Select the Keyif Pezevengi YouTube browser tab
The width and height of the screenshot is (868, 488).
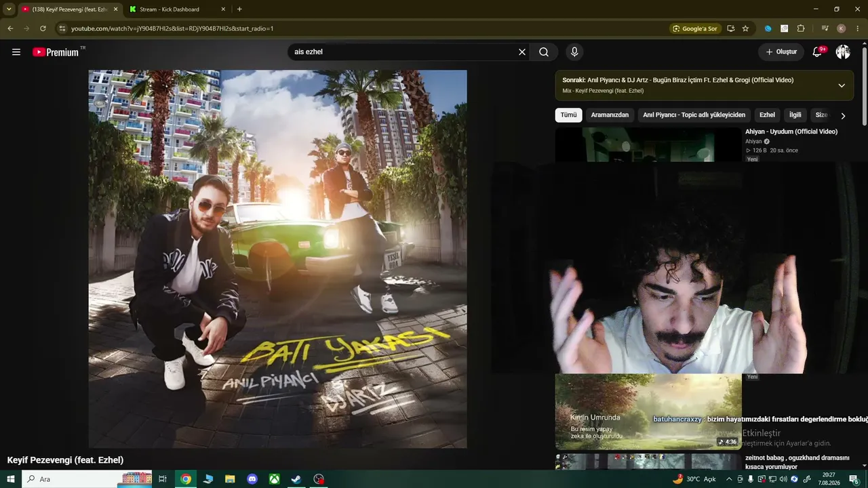(69, 9)
